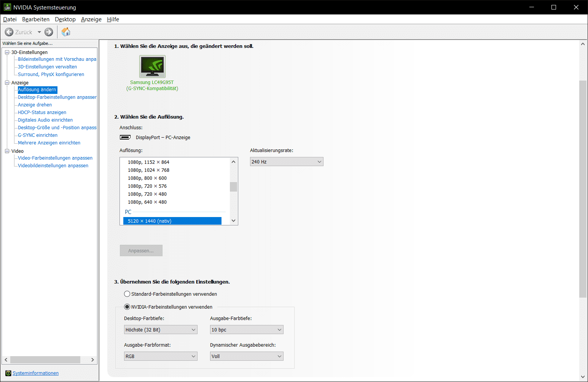Click main panel scroll-up arrow

[x=583, y=44]
